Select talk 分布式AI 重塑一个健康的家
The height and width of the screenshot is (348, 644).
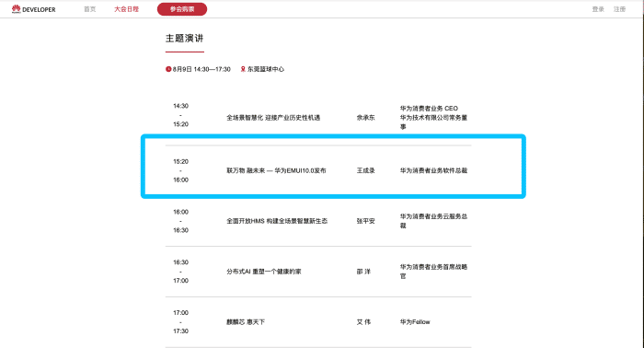click(x=264, y=272)
